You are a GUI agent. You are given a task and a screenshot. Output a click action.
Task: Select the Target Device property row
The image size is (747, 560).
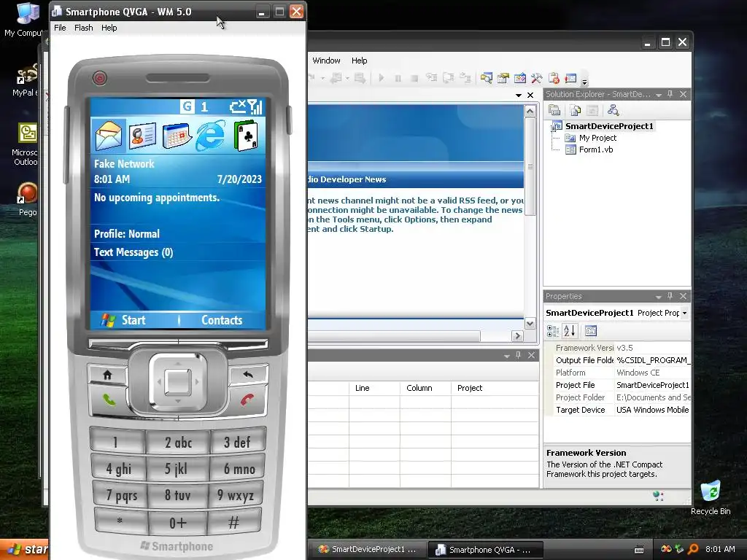tap(622, 410)
